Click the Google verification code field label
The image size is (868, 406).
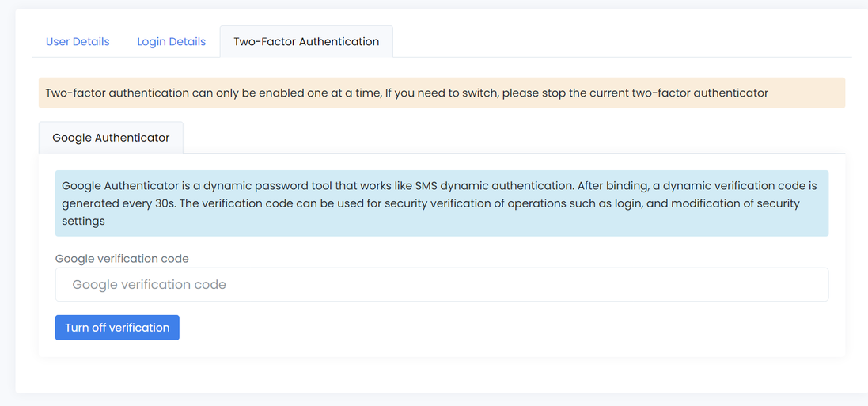coord(122,258)
